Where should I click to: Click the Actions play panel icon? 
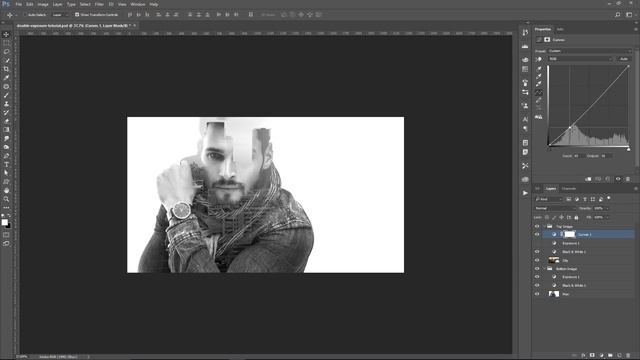(x=525, y=193)
